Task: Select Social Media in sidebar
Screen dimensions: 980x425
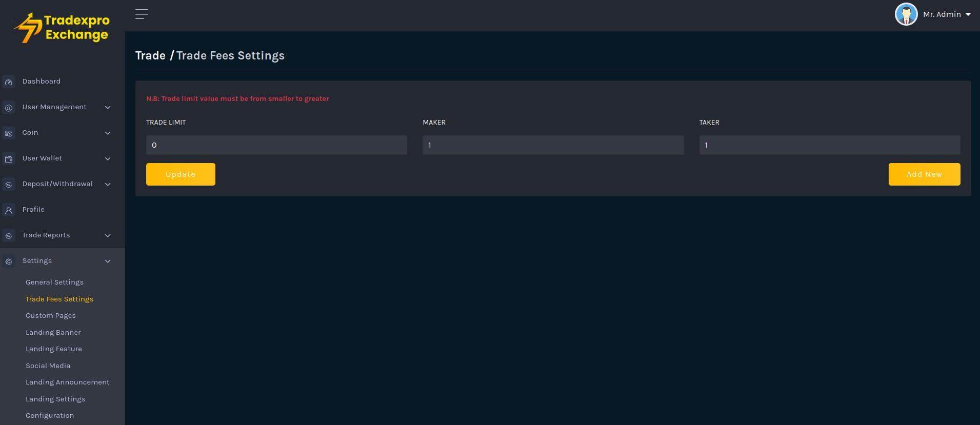Action: coord(48,366)
